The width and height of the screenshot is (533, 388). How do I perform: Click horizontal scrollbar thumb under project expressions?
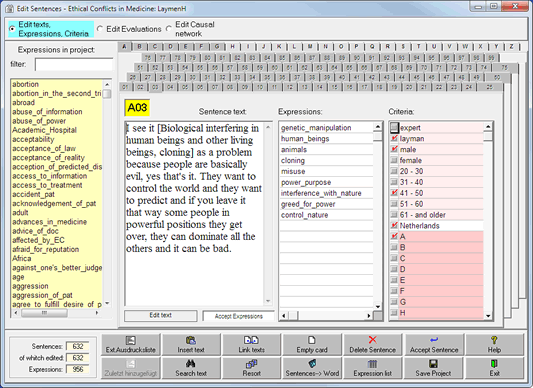[x=44, y=313]
